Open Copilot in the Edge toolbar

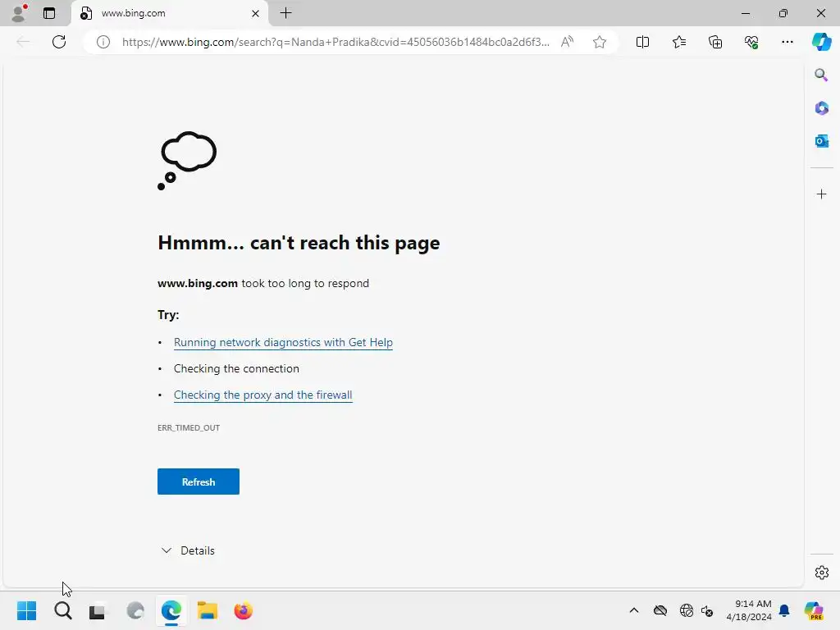click(821, 42)
